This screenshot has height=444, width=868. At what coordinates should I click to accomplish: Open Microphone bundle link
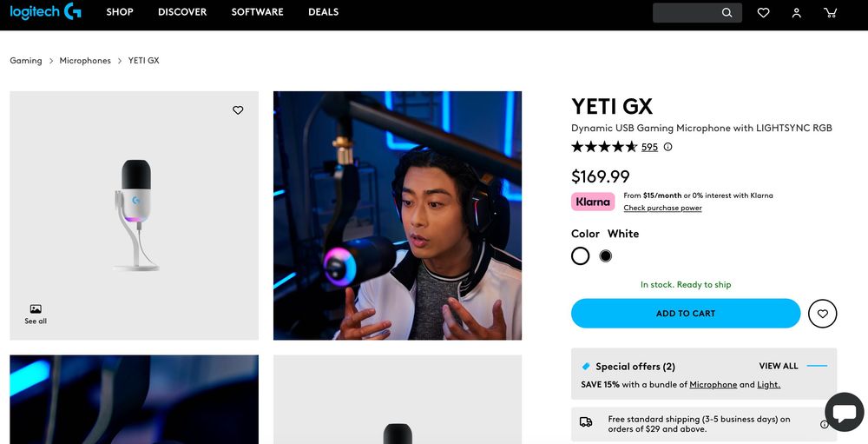(713, 385)
